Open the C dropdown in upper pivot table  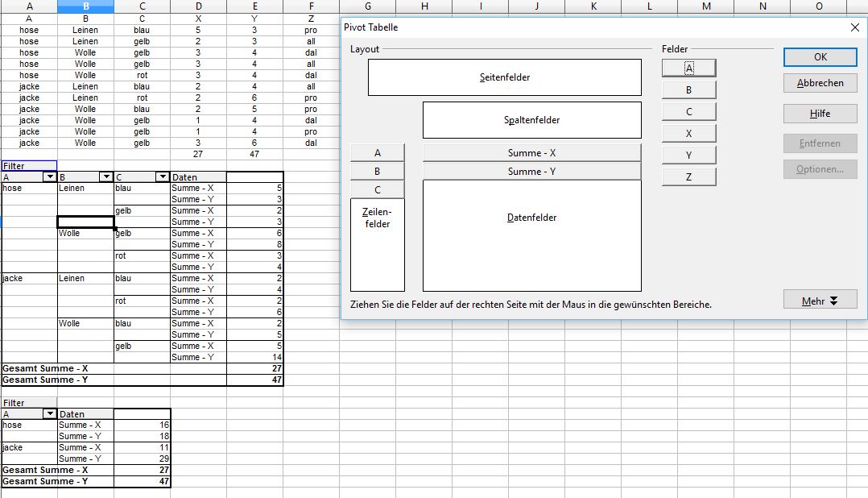(x=162, y=177)
